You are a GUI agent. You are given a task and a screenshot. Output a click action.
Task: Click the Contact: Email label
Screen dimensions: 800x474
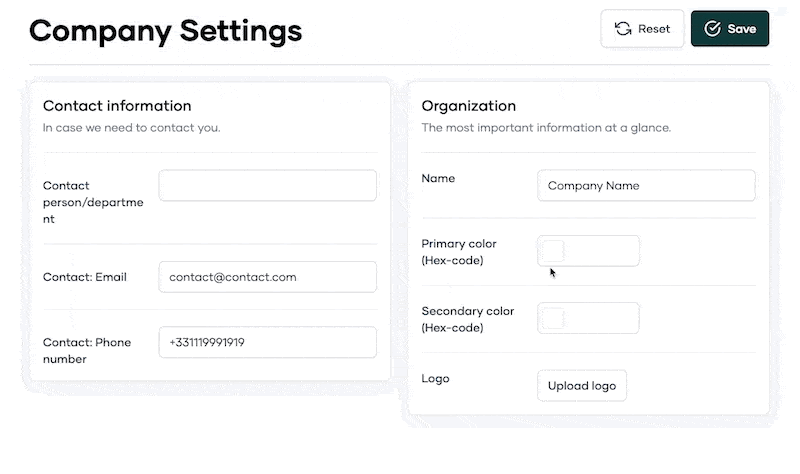point(85,277)
